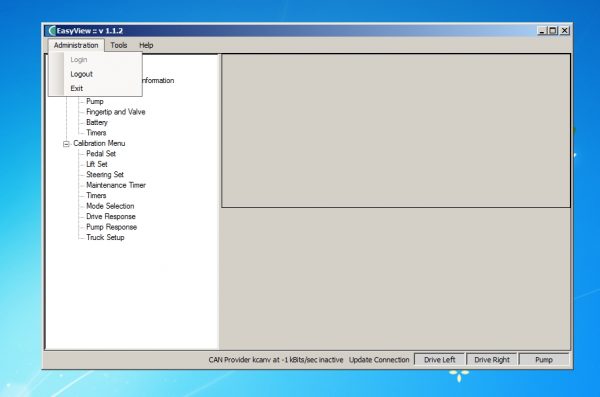Click the greyed Login menu entry
The image size is (600, 397).
79,60
